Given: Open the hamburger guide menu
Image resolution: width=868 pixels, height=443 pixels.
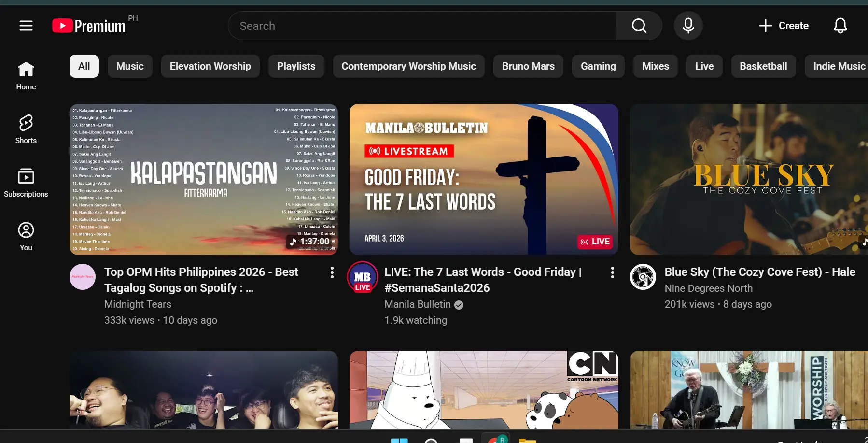Looking at the screenshot, I should coord(26,26).
